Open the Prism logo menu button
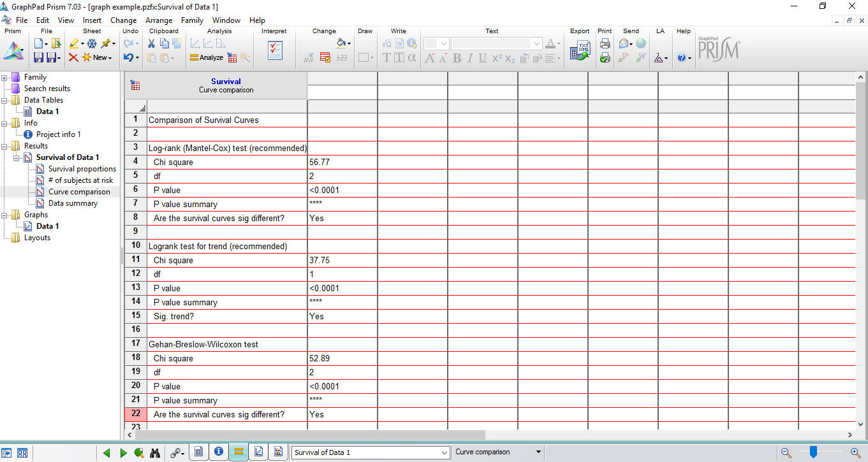This screenshot has width=868, height=462. click(13, 51)
